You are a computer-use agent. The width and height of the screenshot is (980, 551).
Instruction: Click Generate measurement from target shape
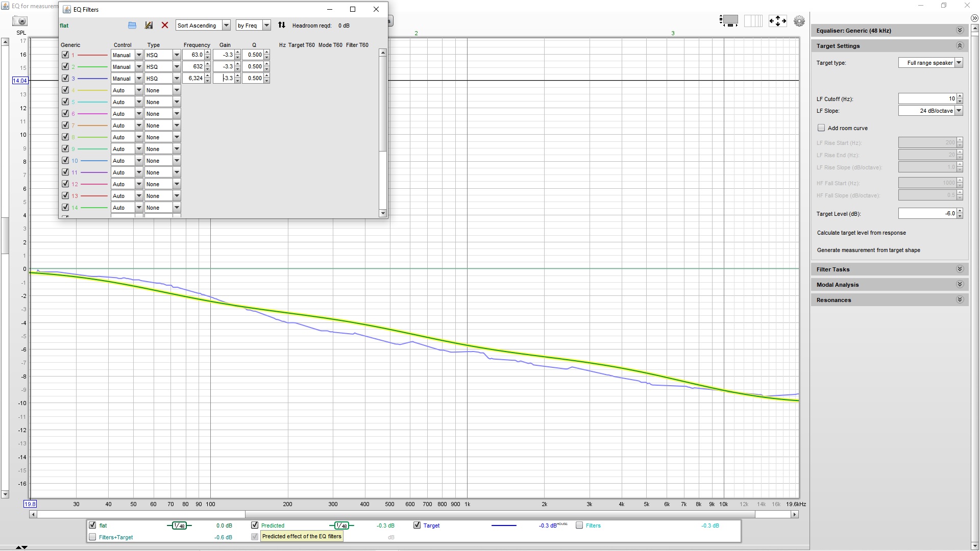(868, 249)
